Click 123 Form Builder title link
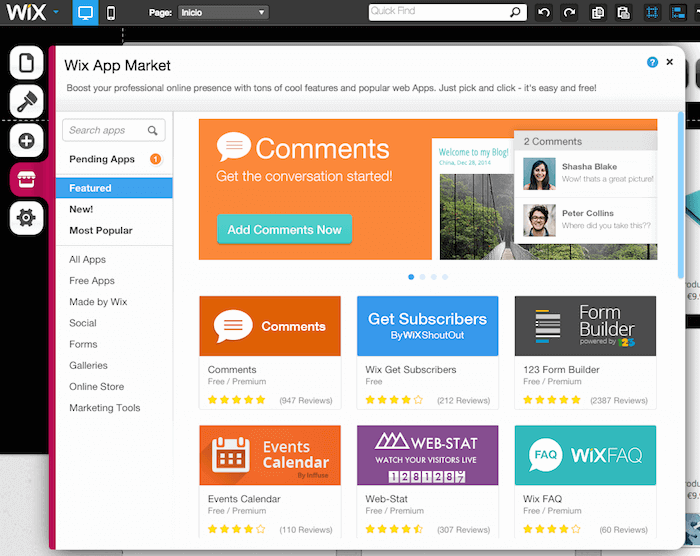Viewport: 700px width, 556px height. click(561, 370)
